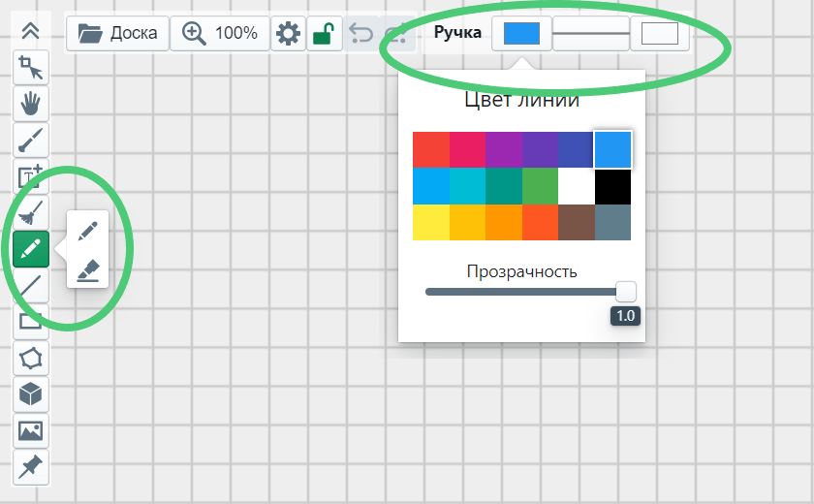Pick the white color swatch

577,186
